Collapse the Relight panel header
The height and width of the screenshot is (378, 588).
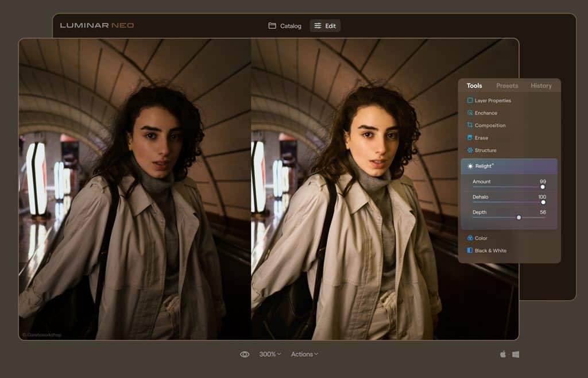point(509,166)
